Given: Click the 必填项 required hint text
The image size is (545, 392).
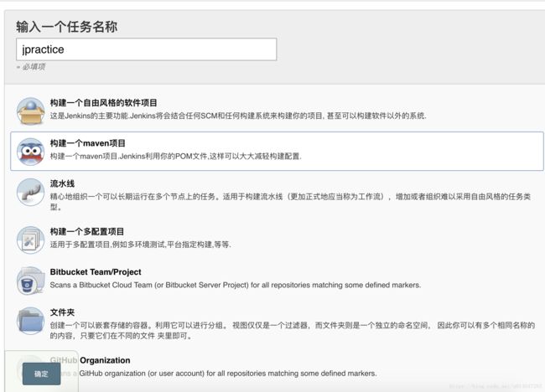Looking at the screenshot, I should (x=31, y=67).
